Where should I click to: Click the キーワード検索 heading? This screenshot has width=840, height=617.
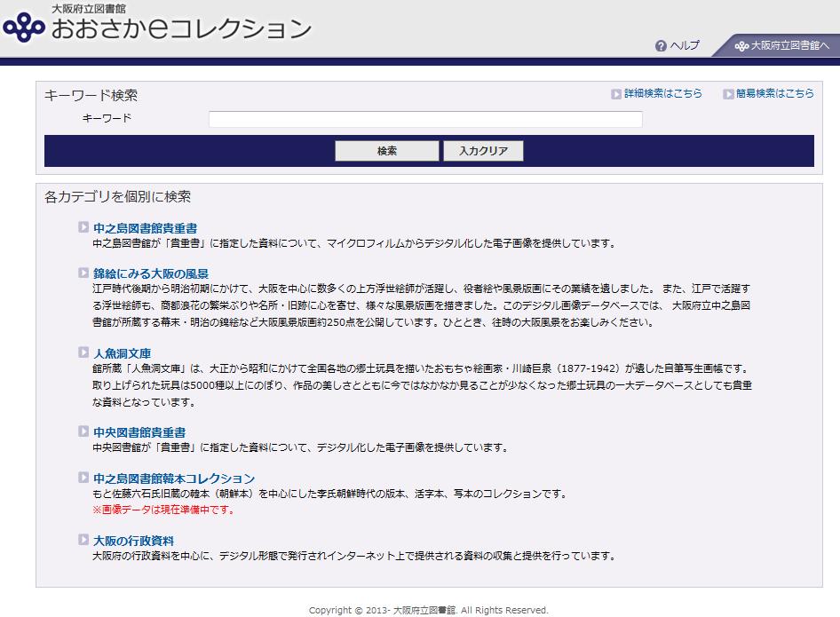tap(91, 95)
